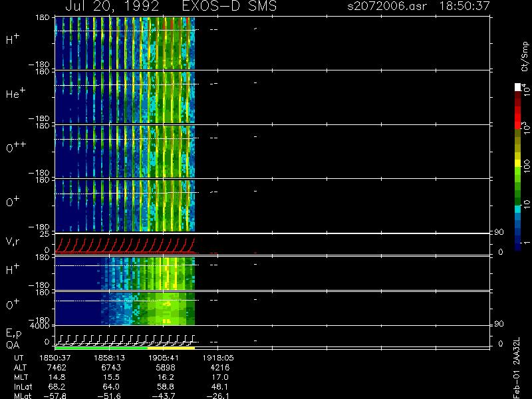Click the "EXOS-D SMS" title text
This screenshot has height=399, width=532.
point(229,6)
